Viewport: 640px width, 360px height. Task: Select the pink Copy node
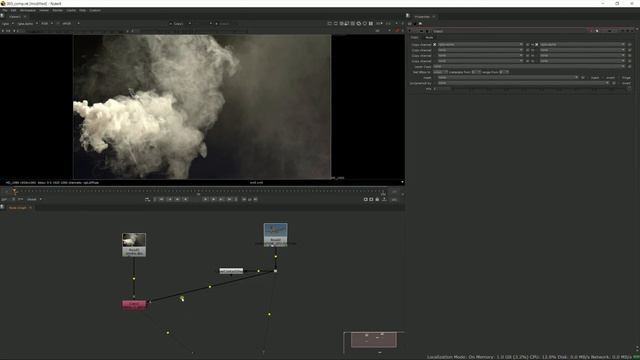pyautogui.click(x=134, y=304)
